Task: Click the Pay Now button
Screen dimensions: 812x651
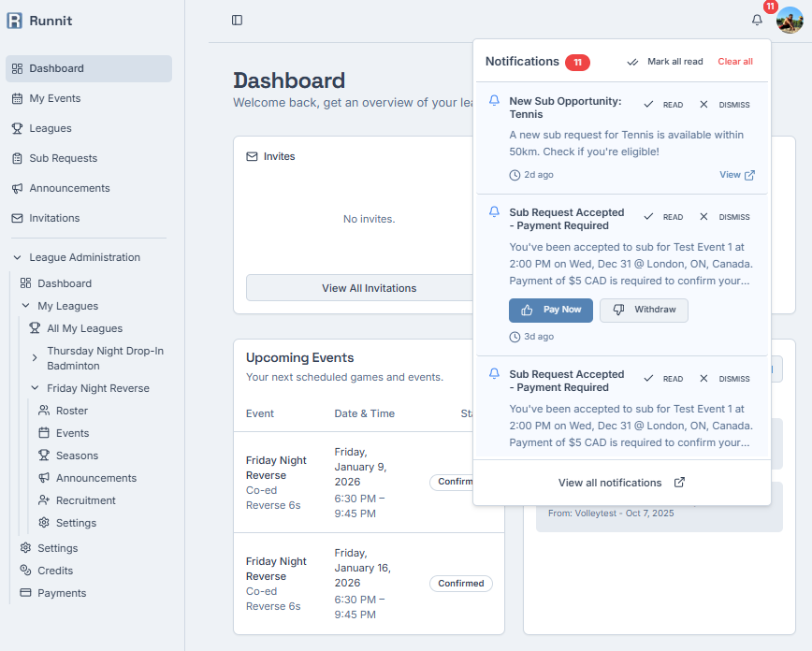Action: coord(550,310)
